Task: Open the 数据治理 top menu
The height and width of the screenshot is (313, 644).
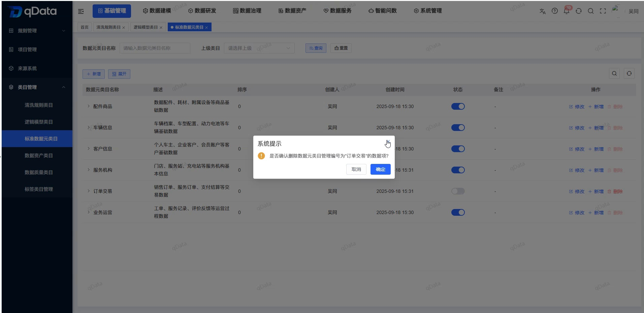Action: pos(247,11)
